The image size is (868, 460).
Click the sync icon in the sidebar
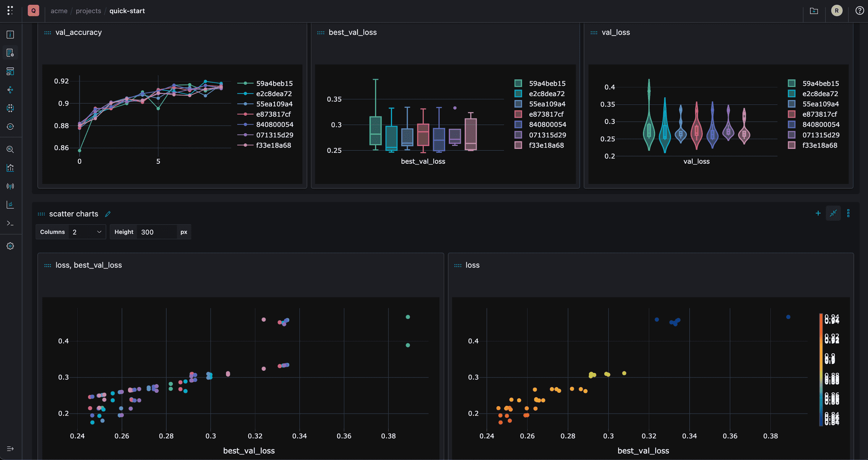10,126
